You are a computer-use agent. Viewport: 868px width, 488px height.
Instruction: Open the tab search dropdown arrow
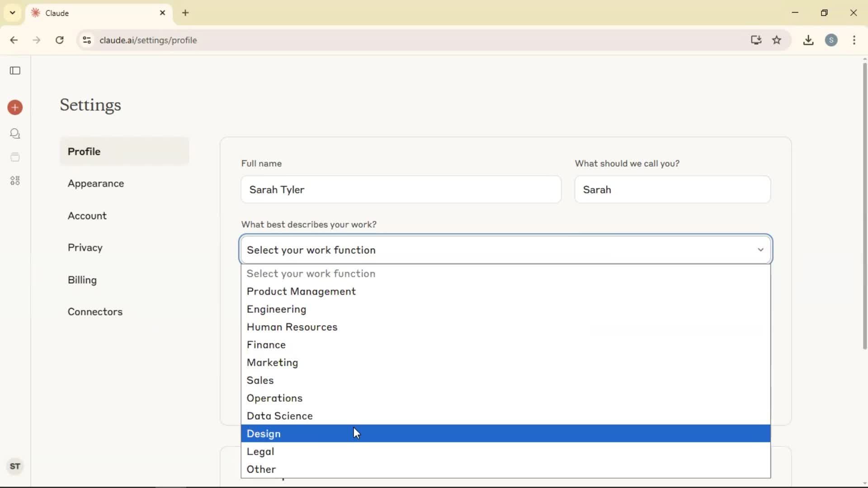13,13
